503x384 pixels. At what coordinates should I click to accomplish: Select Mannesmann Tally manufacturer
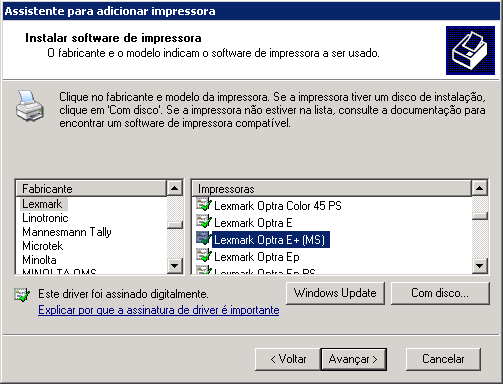click(67, 232)
